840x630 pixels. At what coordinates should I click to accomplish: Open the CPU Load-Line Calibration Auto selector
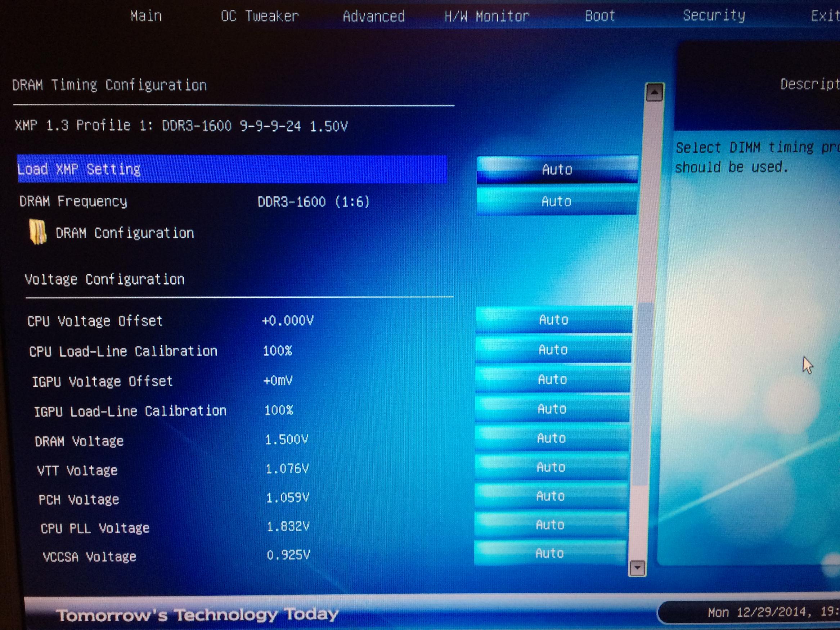(553, 350)
